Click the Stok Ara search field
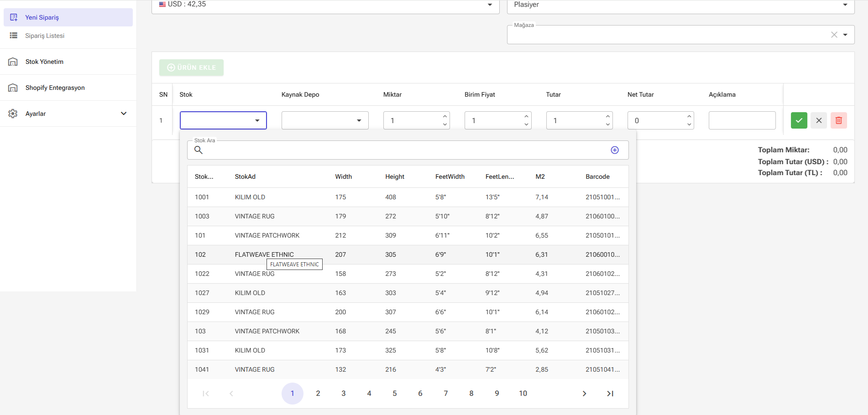 [x=402, y=150]
